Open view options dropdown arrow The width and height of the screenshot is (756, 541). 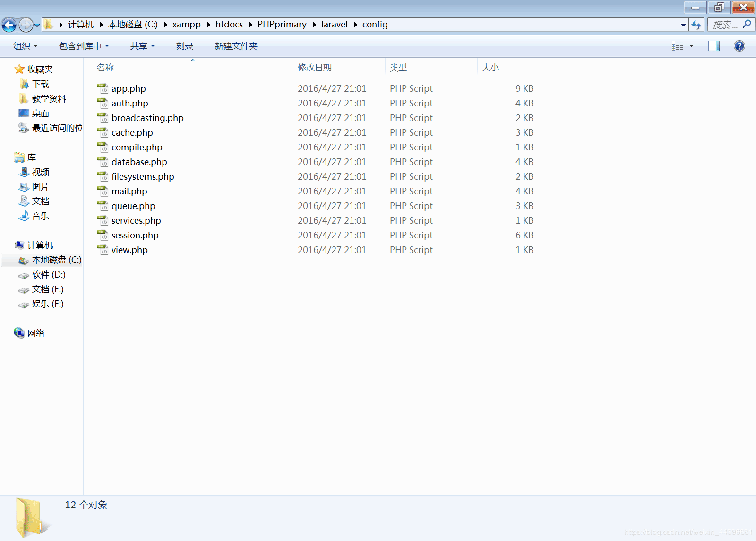click(x=692, y=46)
